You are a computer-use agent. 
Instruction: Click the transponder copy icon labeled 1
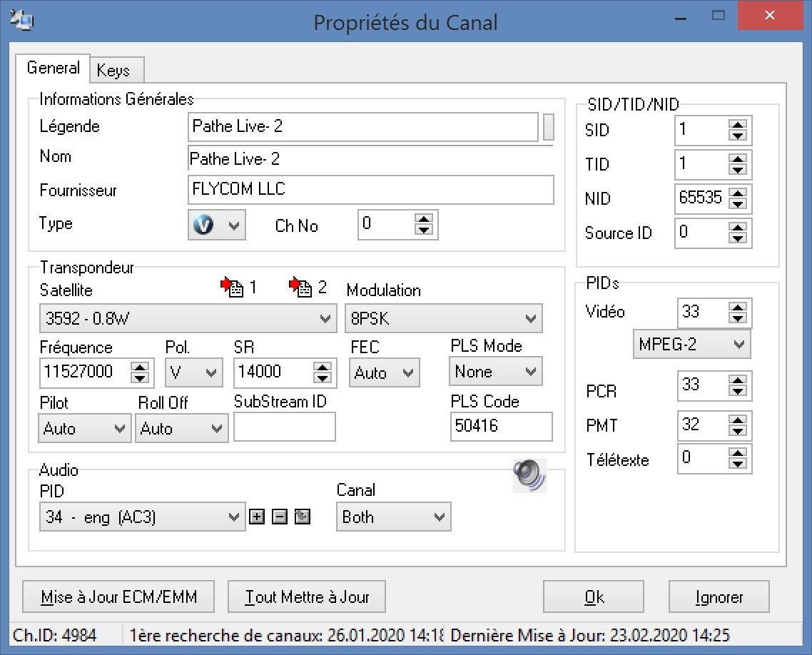pos(231,288)
